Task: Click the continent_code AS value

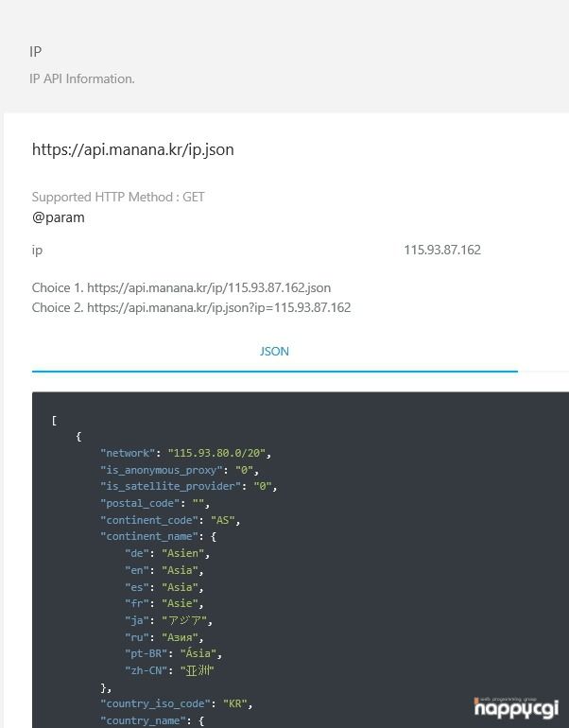Action: 223,520
